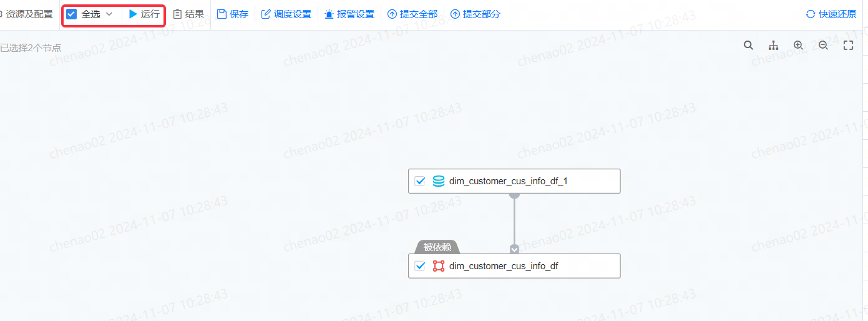Click the red workflow icon on dim_customer_cus_info_df
Screen dimensions: 868x321
click(439, 266)
